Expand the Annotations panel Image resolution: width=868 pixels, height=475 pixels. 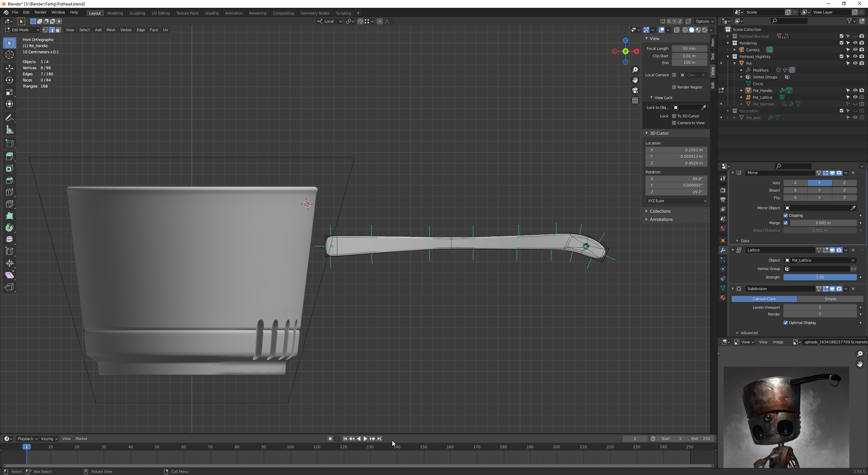coord(661,219)
